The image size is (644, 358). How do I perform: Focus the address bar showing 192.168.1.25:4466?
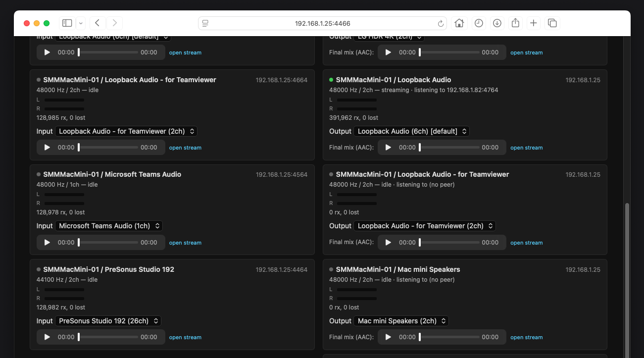coord(322,23)
